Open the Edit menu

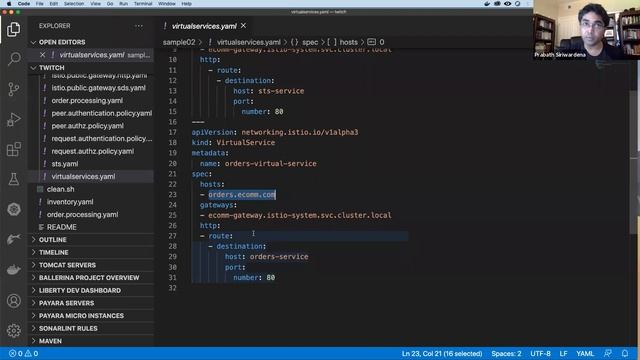(x=53, y=4)
